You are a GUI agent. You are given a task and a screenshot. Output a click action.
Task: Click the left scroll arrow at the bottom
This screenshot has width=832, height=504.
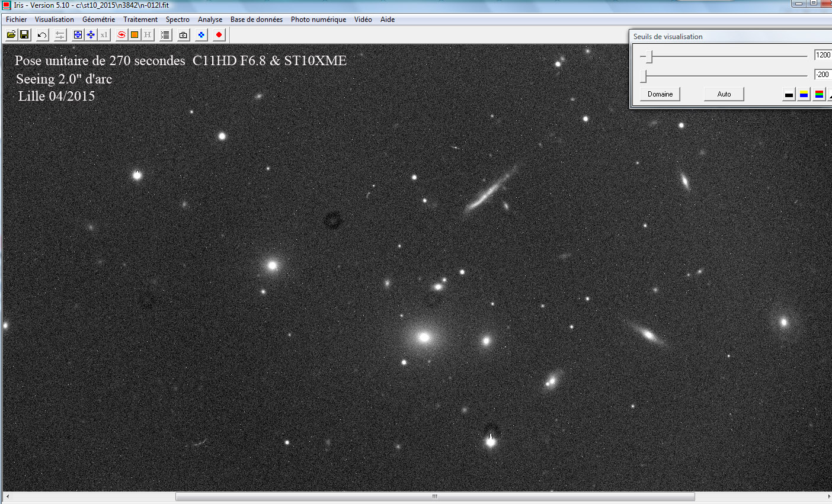(x=7, y=496)
